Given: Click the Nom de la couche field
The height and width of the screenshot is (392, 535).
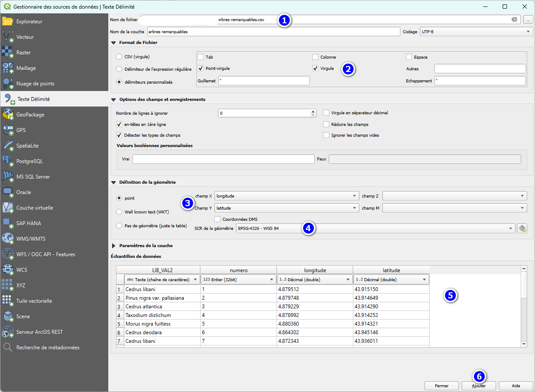Looking at the screenshot, I should (x=273, y=31).
